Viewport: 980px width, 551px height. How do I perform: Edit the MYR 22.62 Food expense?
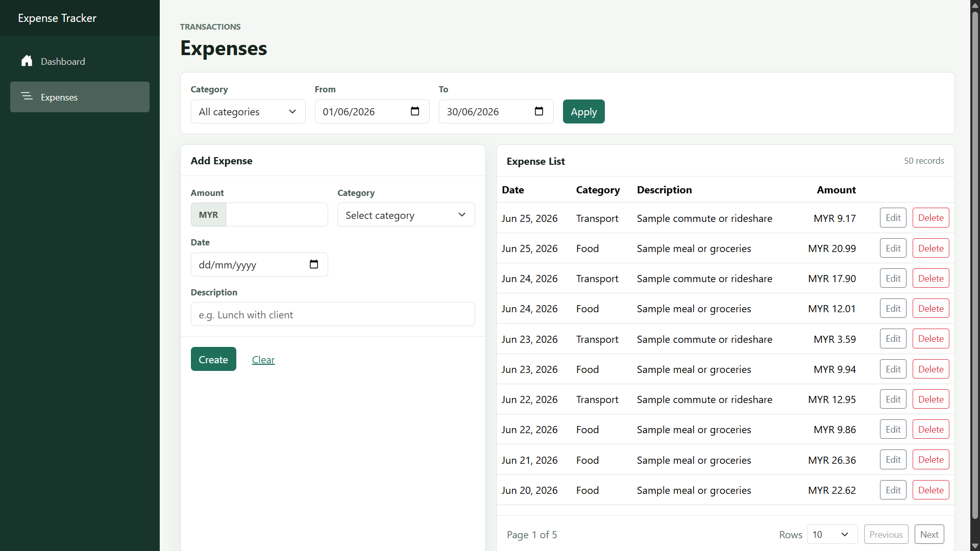pyautogui.click(x=893, y=490)
